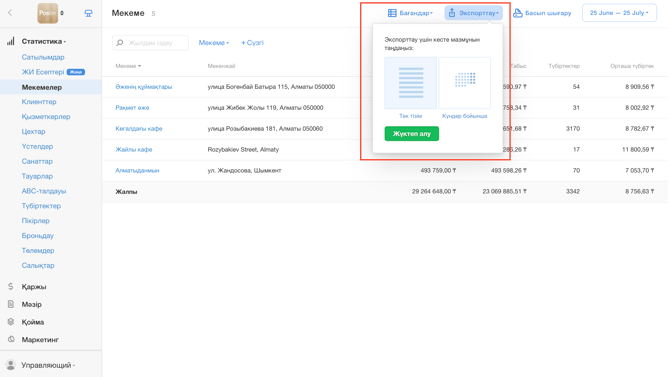Click the back arrow in the sidebar header

pos(10,13)
